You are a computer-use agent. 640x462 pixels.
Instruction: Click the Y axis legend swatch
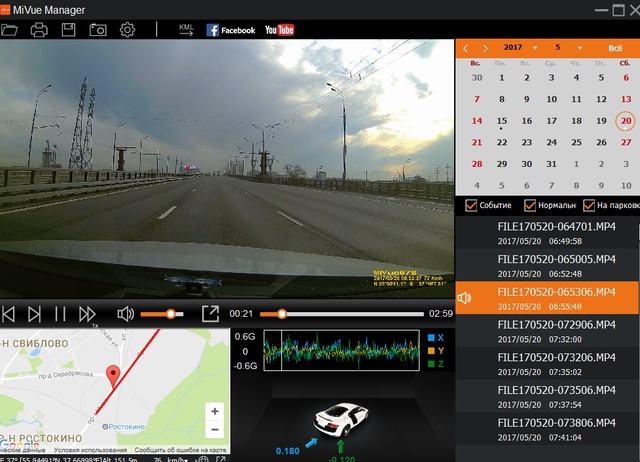tap(431, 351)
